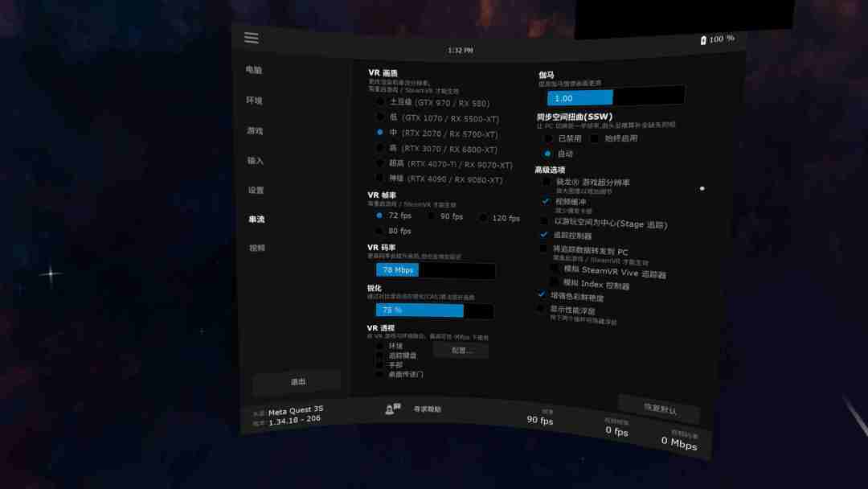Click the 同步空间扭曲(SSW) heading
Viewport: 868px width, 489px height.
575,117
